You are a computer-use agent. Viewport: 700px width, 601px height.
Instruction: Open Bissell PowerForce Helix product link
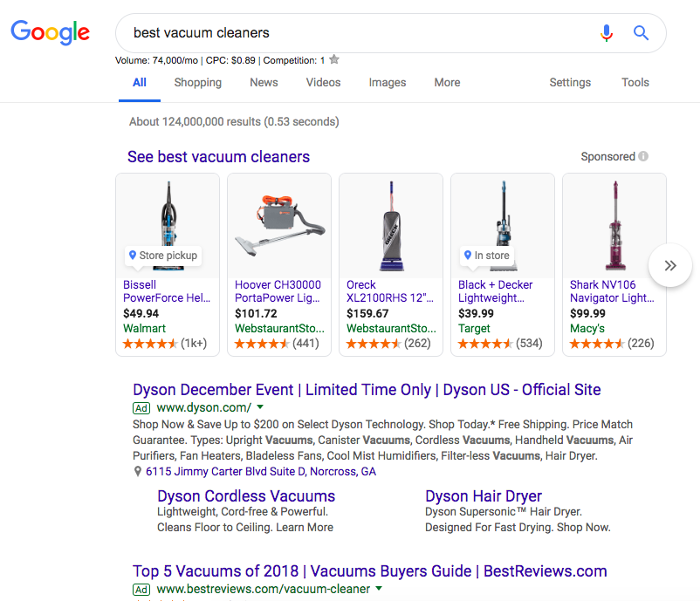167,291
